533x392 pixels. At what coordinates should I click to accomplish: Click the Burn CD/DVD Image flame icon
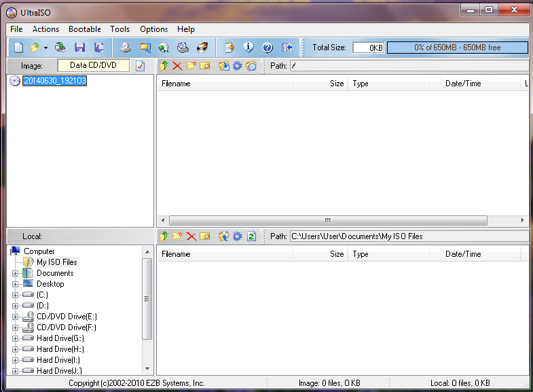[202, 48]
